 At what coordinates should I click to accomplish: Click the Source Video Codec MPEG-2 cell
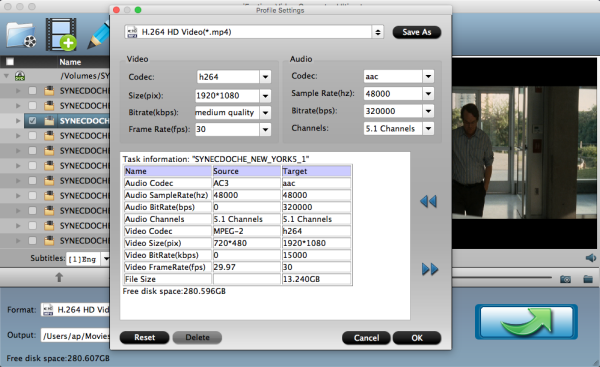tap(246, 231)
